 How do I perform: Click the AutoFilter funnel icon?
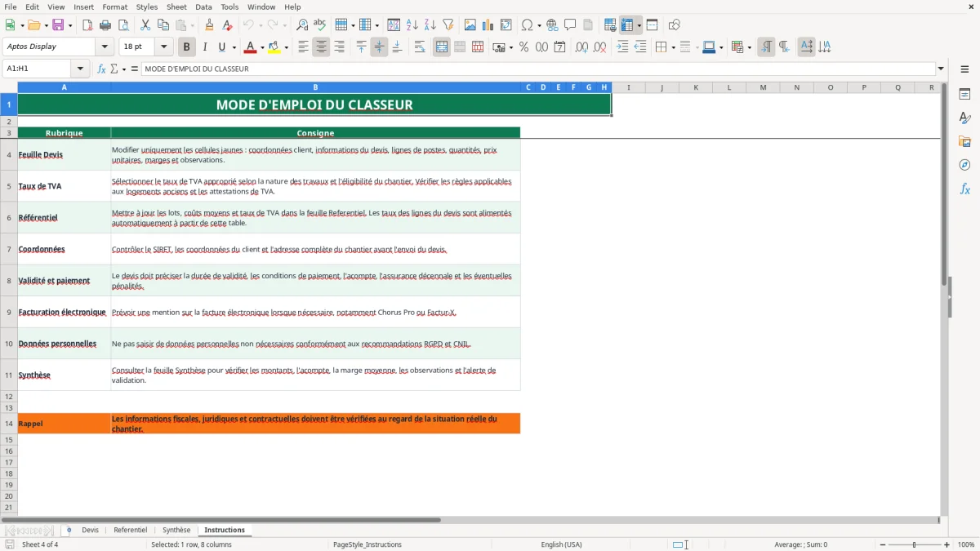[448, 25]
